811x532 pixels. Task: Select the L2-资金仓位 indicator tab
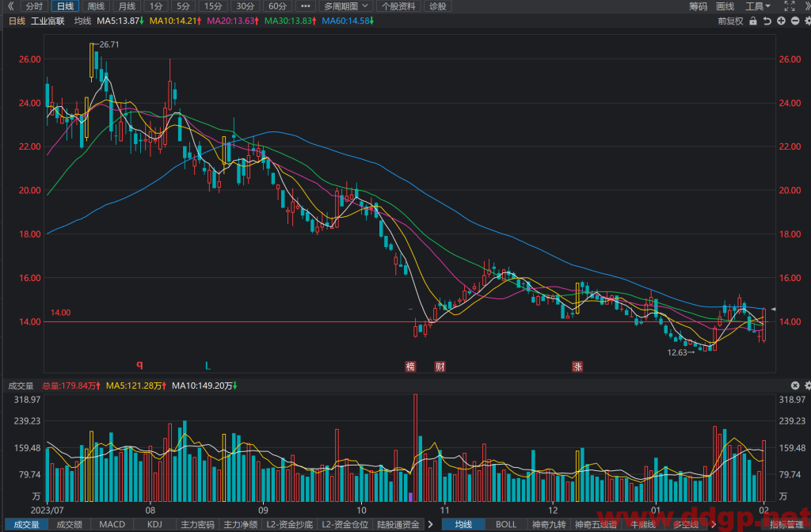(x=345, y=524)
